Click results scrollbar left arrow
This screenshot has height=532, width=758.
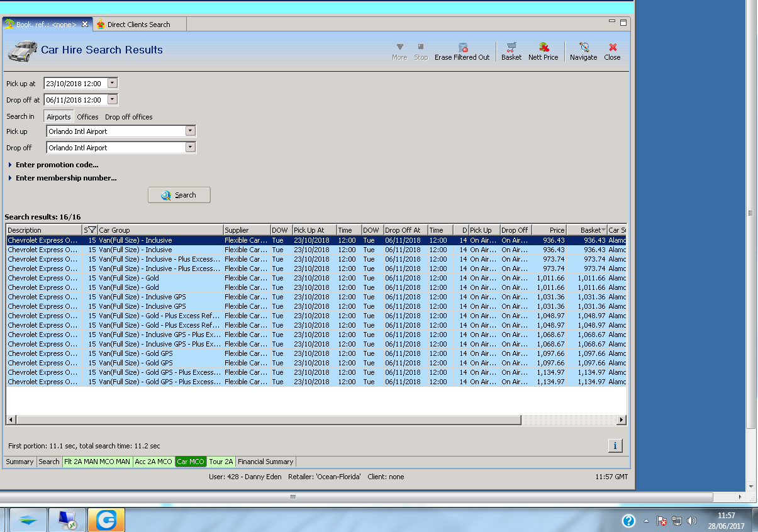(11, 420)
